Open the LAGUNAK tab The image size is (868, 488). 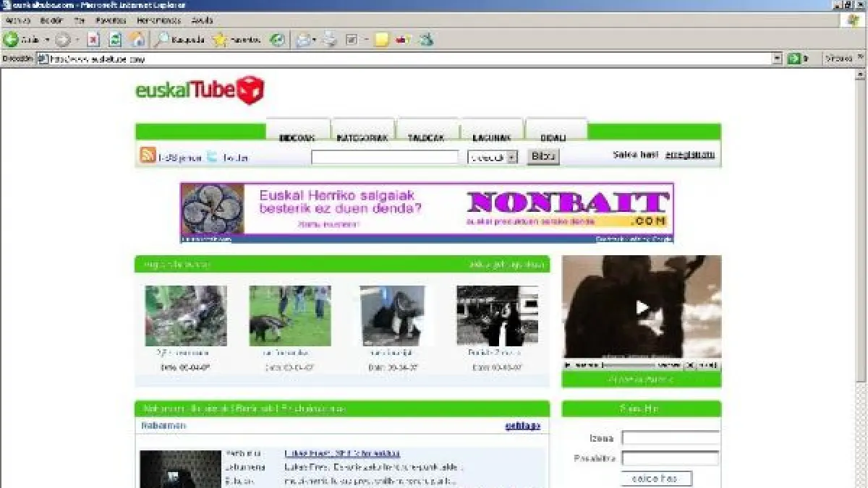click(492, 137)
